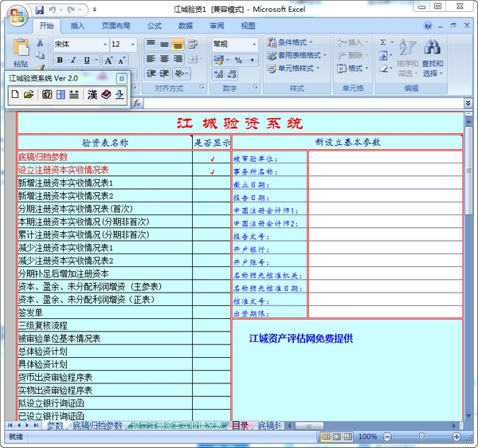Image resolution: width=478 pixels, height=448 pixels.
Task: Open 常规 number format dropdown
Action: pyautogui.click(x=254, y=45)
